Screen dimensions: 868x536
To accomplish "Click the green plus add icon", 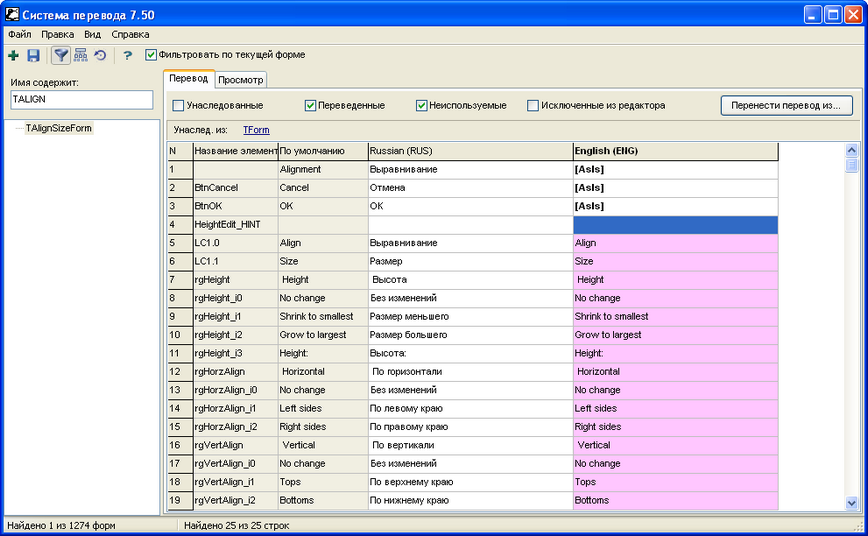I will 13,55.
